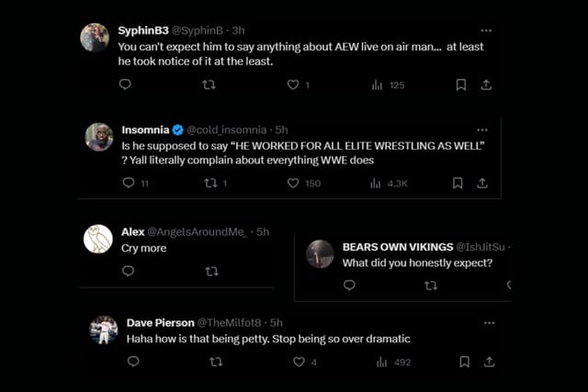Reply to Insomnia's tweet

click(x=129, y=183)
